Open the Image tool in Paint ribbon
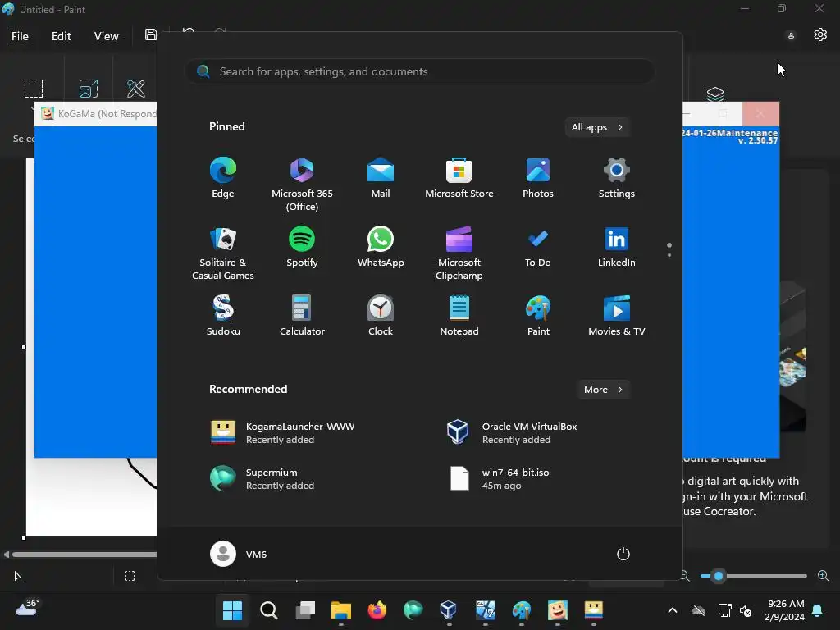 [x=89, y=89]
